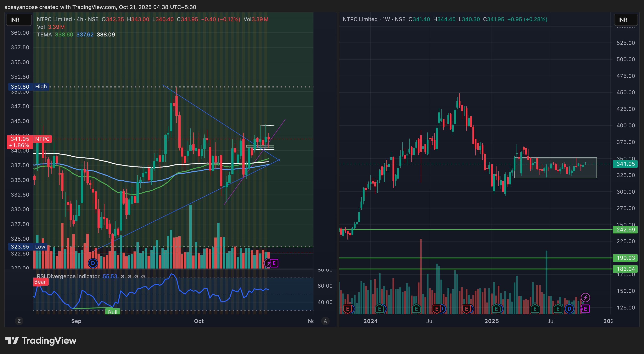
Task: Click the first red E earnings marker before 2024
Action: click(347, 309)
